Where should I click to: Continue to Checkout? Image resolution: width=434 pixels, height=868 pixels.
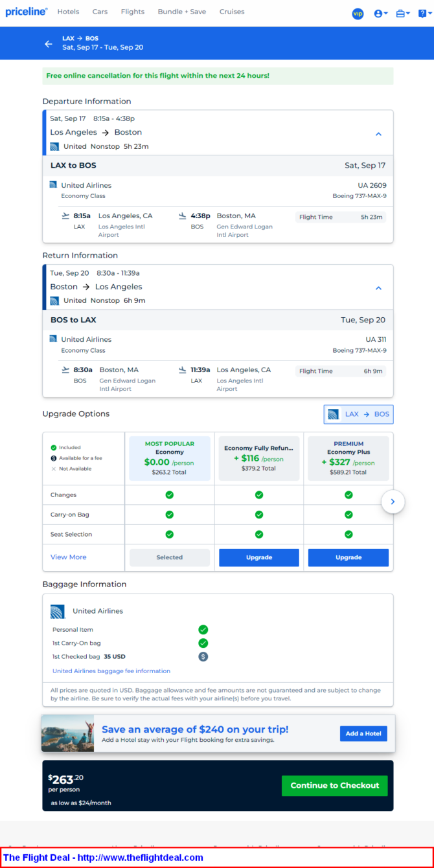click(335, 786)
